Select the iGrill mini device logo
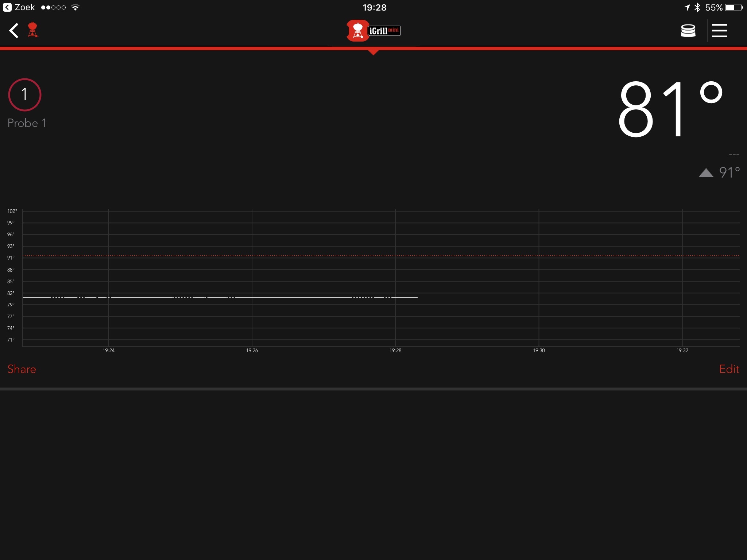Screen dimensions: 747x560 tap(373, 31)
